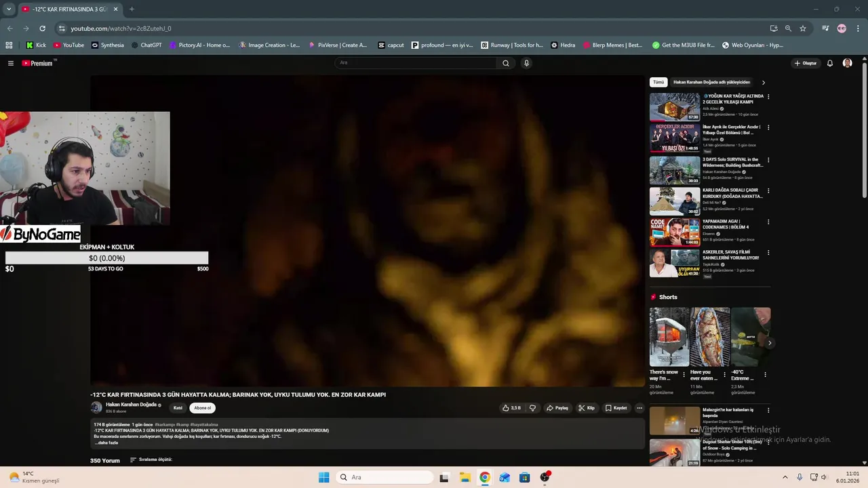Image resolution: width=868 pixels, height=488 pixels.
Task: Click the YouTube search input field
Action: tap(416, 63)
